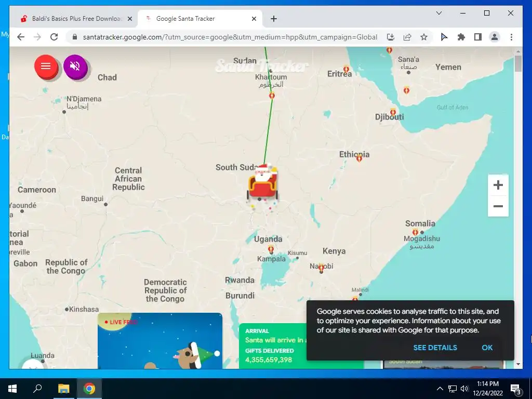Viewport: 532px width, 399px height.
Task: Click the Chad country label
Action: pos(107,77)
